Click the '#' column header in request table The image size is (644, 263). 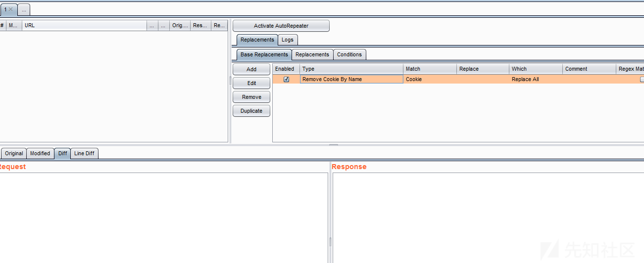pos(2,25)
